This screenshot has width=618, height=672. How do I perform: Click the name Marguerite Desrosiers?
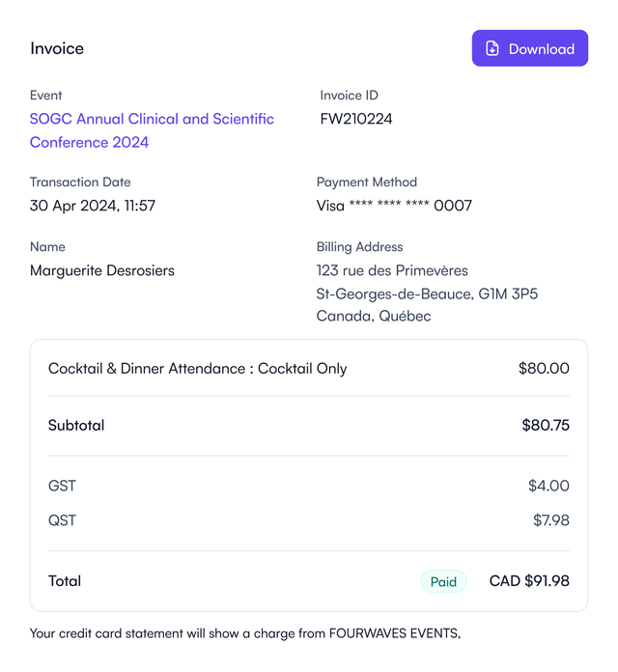click(102, 270)
